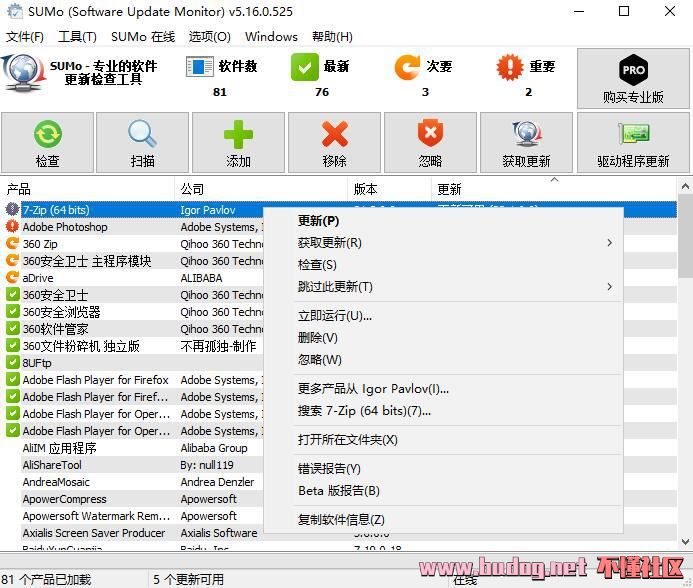Click the 购买专业版 PRO button
Viewport: 693px width, 588px height.
tap(633, 79)
